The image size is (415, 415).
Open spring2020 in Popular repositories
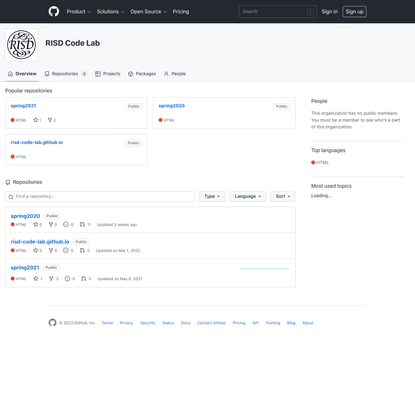(171, 106)
